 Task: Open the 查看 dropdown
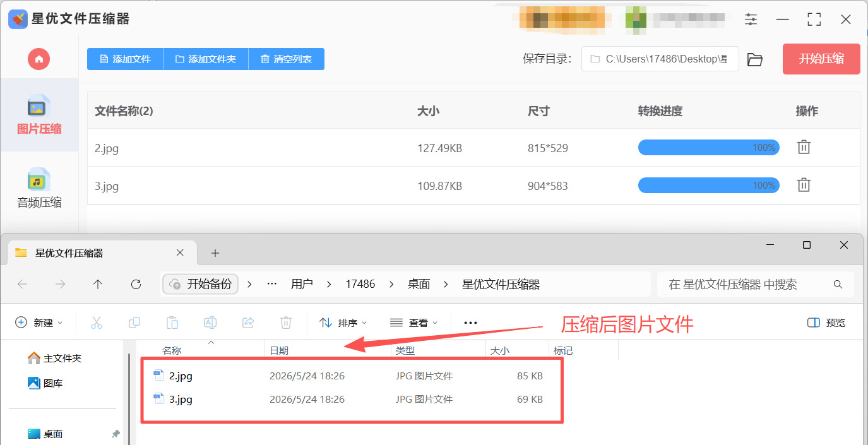click(x=414, y=323)
